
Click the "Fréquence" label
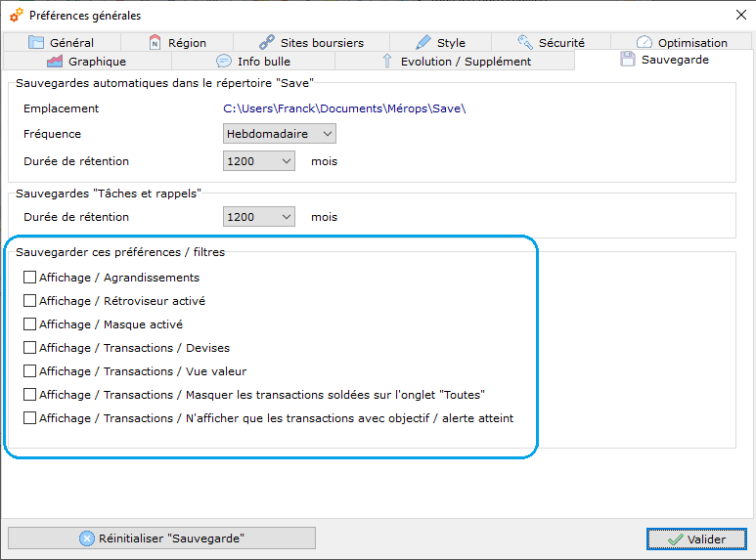(52, 134)
